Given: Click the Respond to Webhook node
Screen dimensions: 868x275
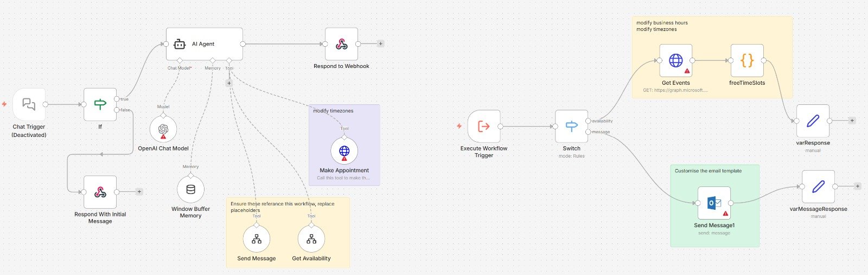Looking at the screenshot, I should point(341,44).
